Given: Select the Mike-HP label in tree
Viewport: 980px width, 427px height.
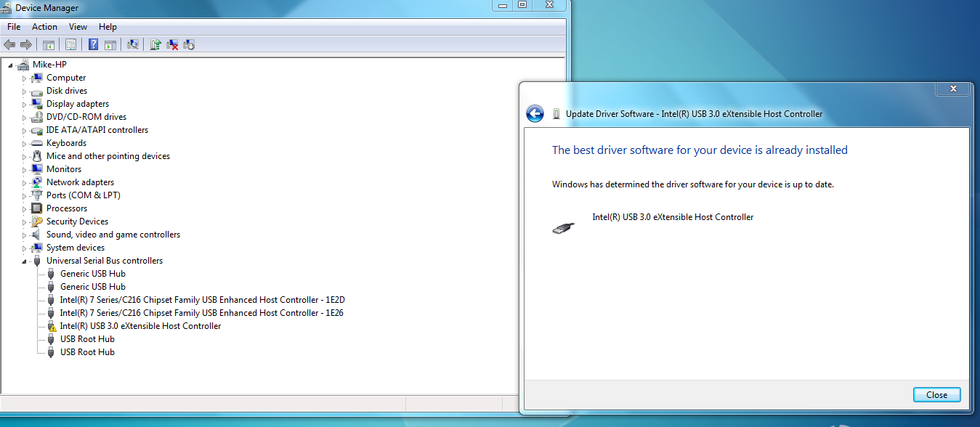Looking at the screenshot, I should pyautogui.click(x=49, y=65).
